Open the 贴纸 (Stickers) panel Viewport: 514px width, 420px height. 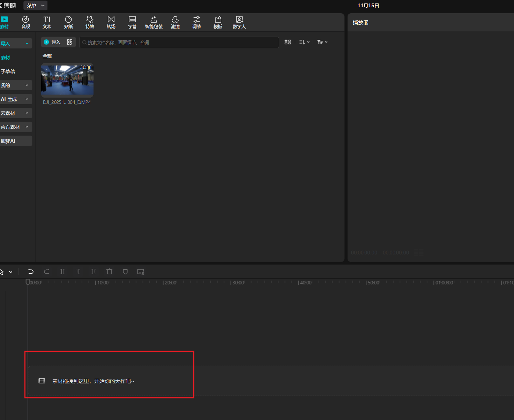tap(68, 22)
